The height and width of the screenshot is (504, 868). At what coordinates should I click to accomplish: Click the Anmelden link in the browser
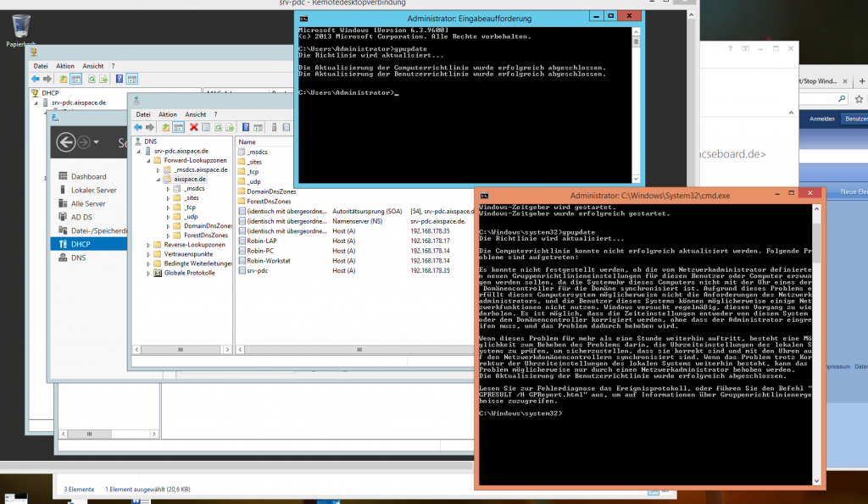(821, 119)
